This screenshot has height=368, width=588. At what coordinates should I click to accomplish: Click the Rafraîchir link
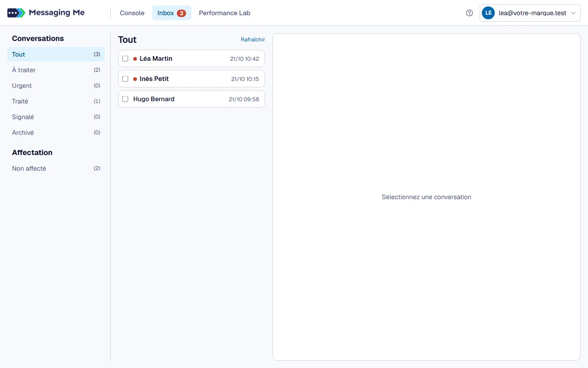(253, 40)
